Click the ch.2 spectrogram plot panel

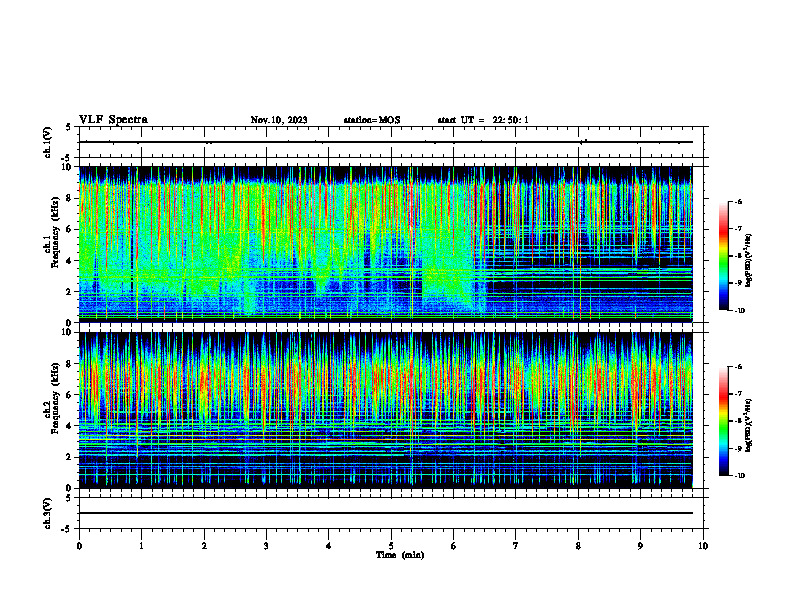coord(386,410)
